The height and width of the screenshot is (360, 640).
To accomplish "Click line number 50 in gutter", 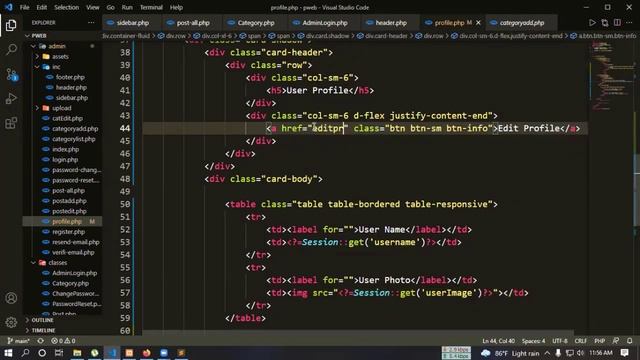I will 125,204.
